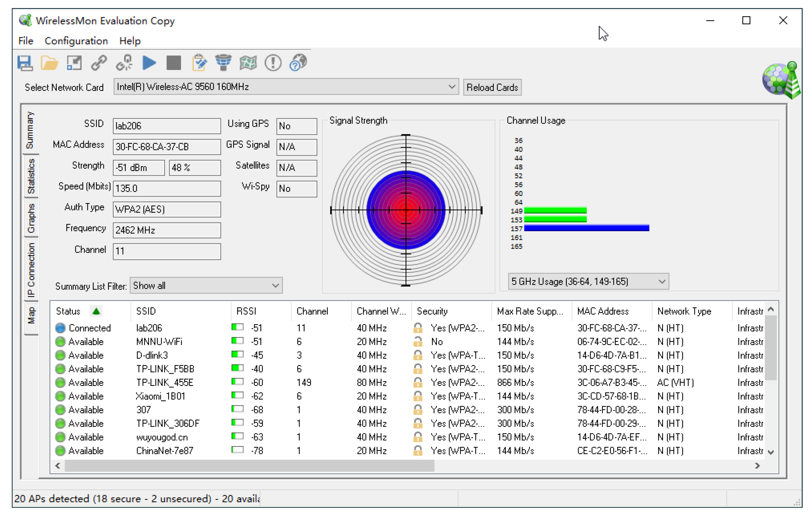Click the green map toolbar icon
Image resolution: width=812 pixels, height=519 pixels.
(248, 63)
